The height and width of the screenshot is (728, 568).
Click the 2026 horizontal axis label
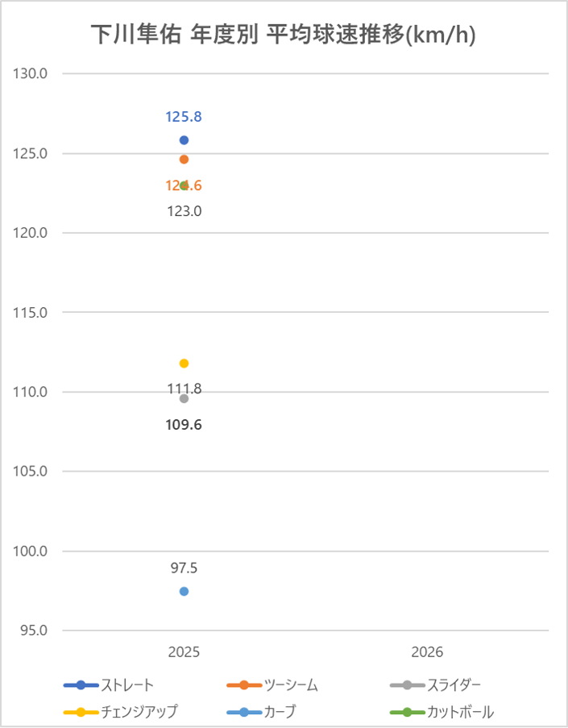427,651
